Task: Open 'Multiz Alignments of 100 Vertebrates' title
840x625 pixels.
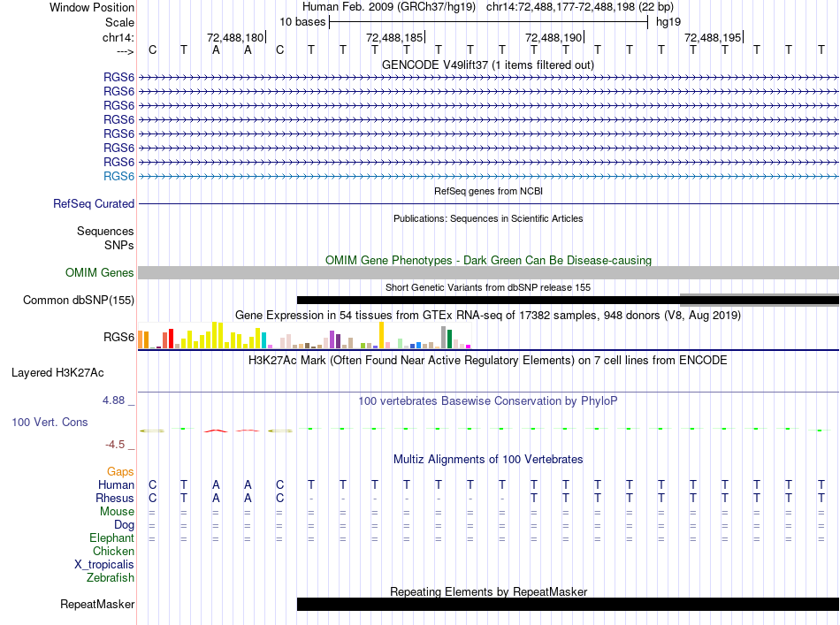Action: tap(488, 460)
